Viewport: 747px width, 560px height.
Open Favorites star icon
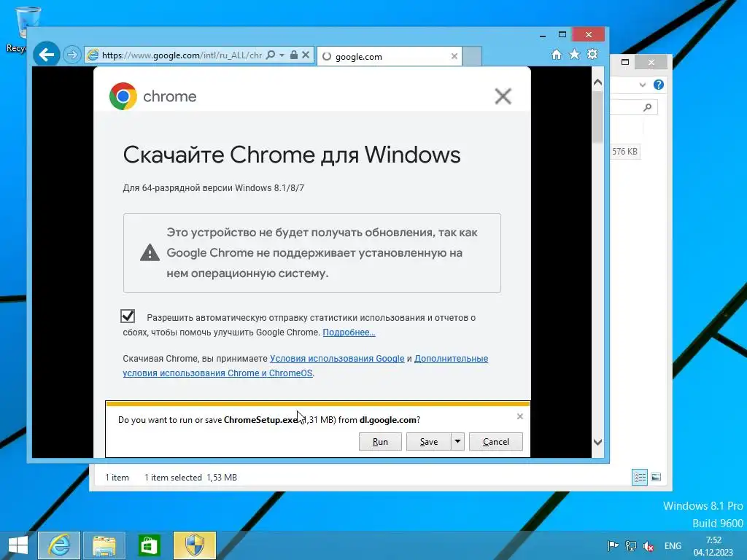[x=575, y=54]
